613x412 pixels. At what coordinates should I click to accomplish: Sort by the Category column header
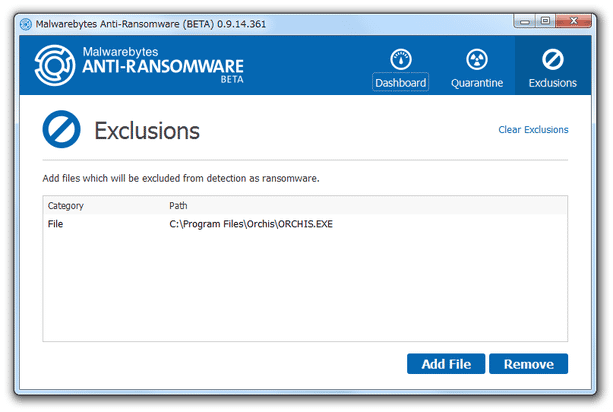tap(66, 206)
